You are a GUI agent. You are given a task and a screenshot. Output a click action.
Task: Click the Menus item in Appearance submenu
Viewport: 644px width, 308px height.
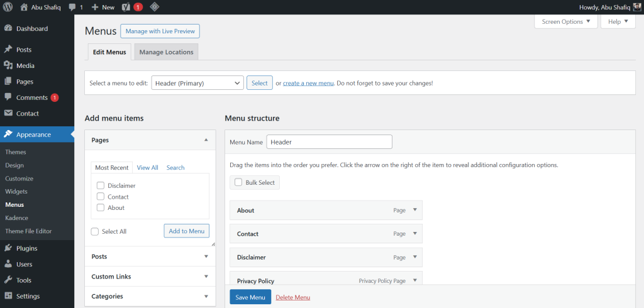[x=14, y=204]
